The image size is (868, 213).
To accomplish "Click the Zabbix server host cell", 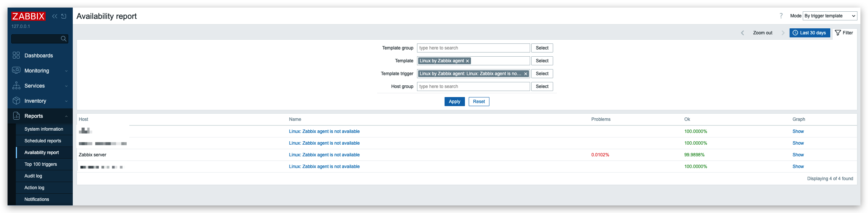I will (x=92, y=155).
